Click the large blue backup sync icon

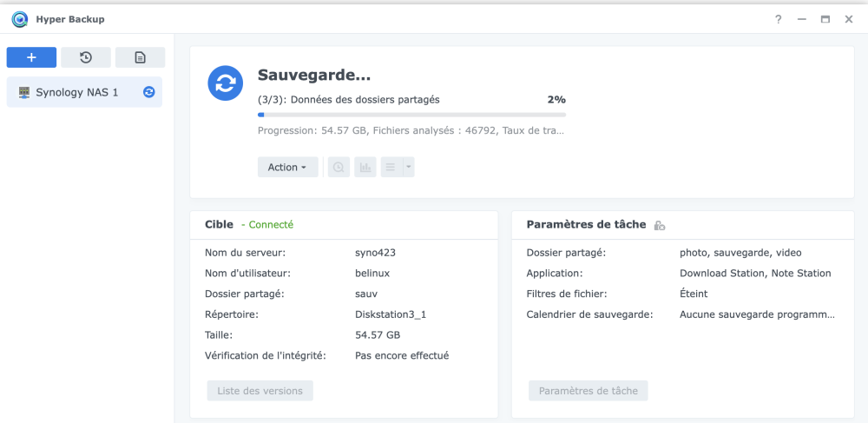(225, 83)
